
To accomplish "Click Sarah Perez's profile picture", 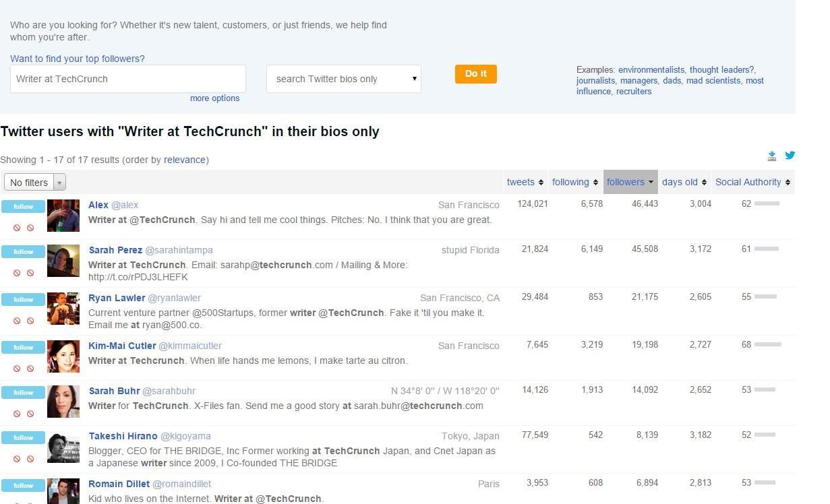I will [63, 261].
